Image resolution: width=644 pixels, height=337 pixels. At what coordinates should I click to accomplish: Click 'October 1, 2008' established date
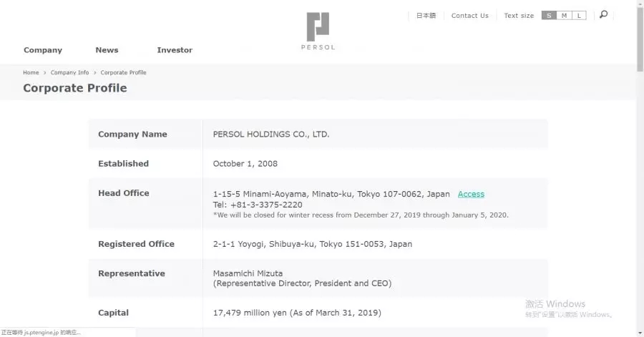pyautogui.click(x=245, y=164)
